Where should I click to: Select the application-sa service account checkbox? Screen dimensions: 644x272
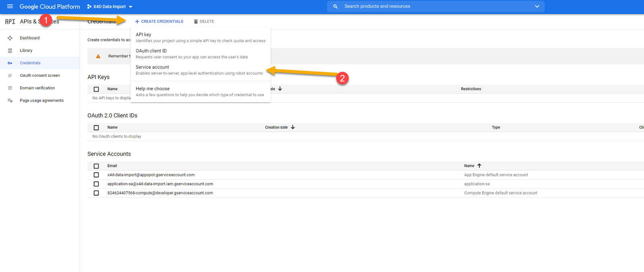click(x=96, y=184)
